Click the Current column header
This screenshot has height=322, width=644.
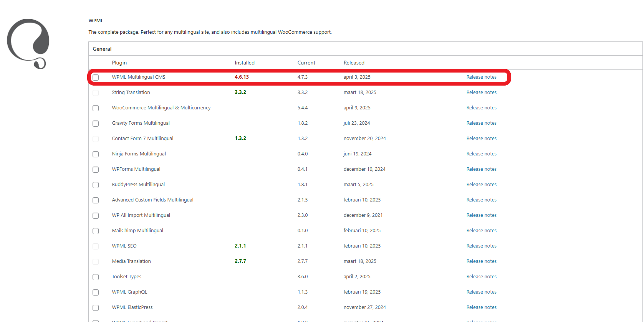[306, 63]
